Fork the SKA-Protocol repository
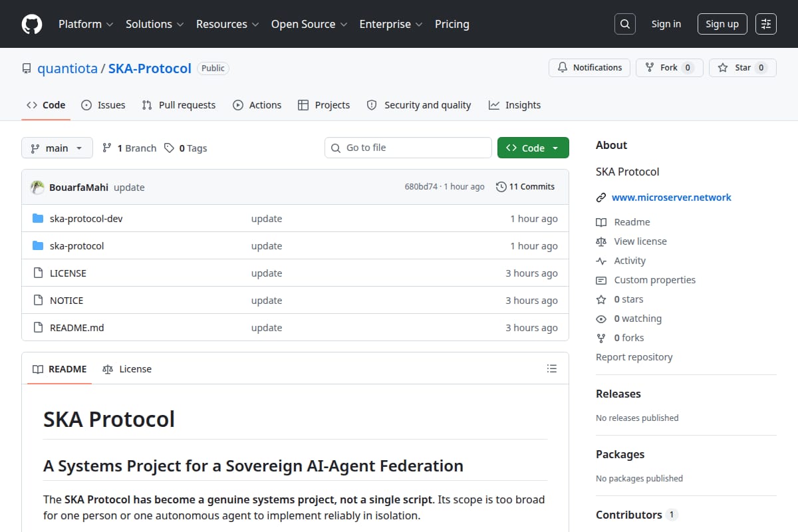This screenshot has width=798, height=532. pos(670,68)
